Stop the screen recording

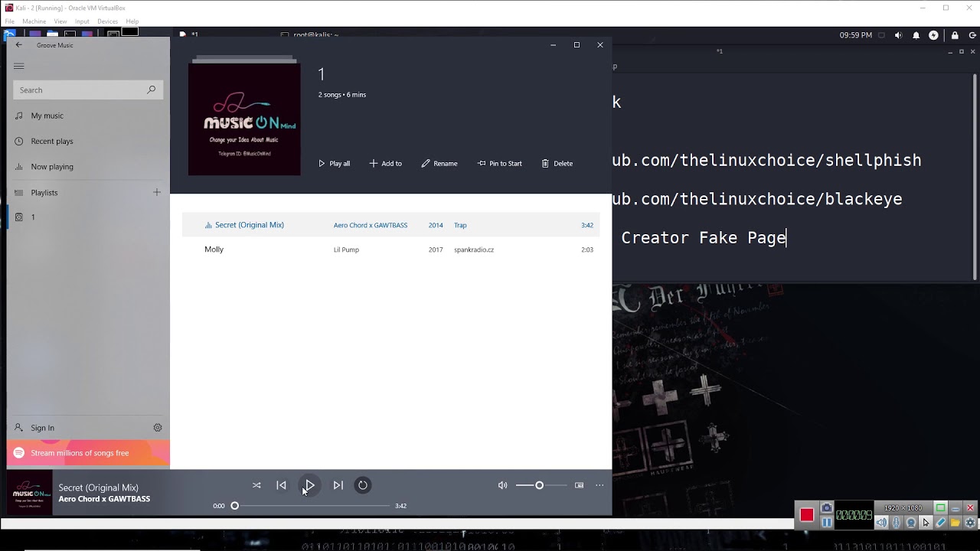click(806, 515)
